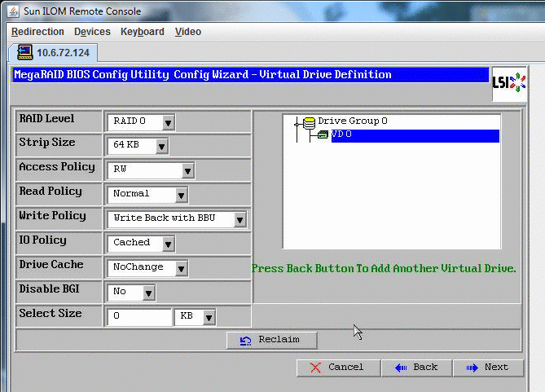The height and width of the screenshot is (392, 545).
Task: Click the green 'Press Back Button' message
Action: click(384, 268)
